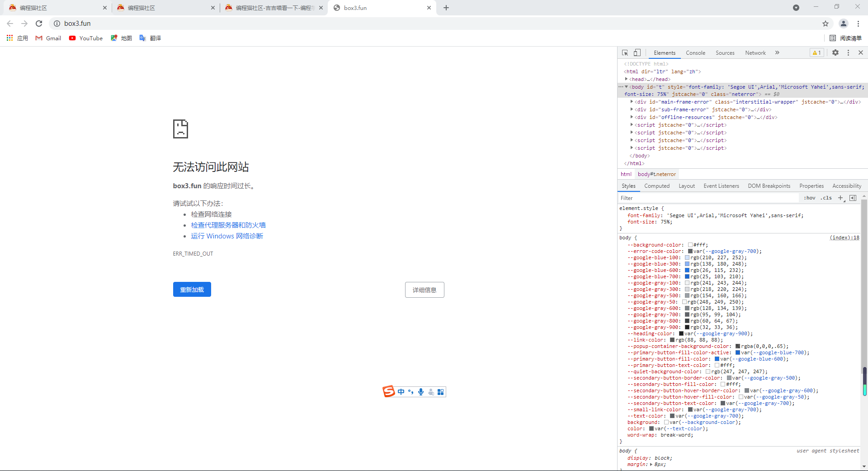The width and height of the screenshot is (868, 471).
Task: Expand the offline-resources div node
Action: (x=632, y=118)
